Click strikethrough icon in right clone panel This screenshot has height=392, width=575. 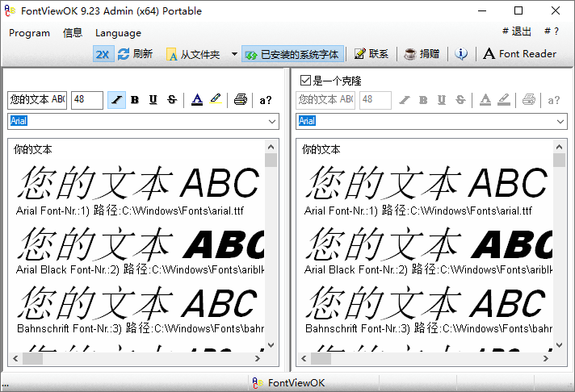pyautogui.click(x=460, y=100)
